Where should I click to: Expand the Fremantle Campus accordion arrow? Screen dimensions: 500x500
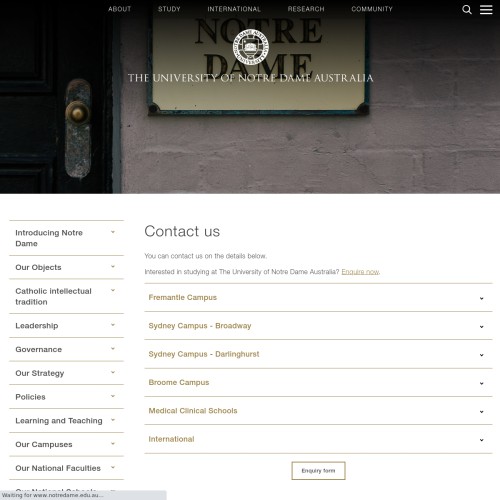pyautogui.click(x=481, y=298)
